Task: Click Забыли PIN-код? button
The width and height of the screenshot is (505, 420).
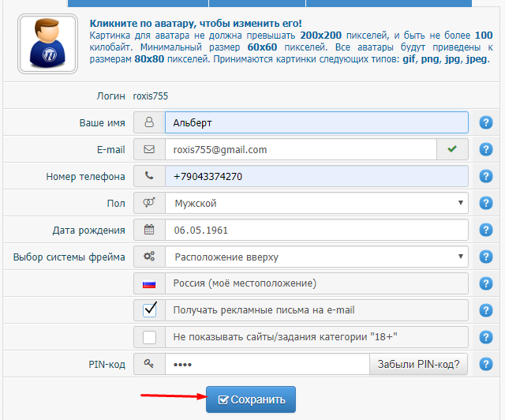Action: click(418, 364)
